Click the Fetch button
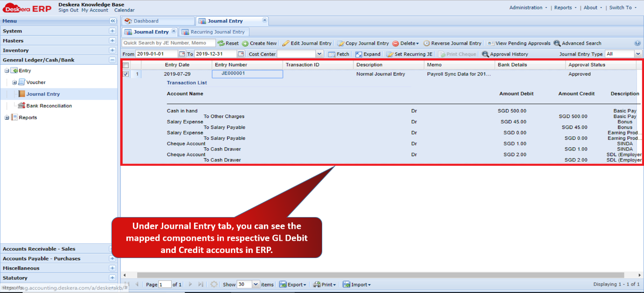 tap(339, 54)
